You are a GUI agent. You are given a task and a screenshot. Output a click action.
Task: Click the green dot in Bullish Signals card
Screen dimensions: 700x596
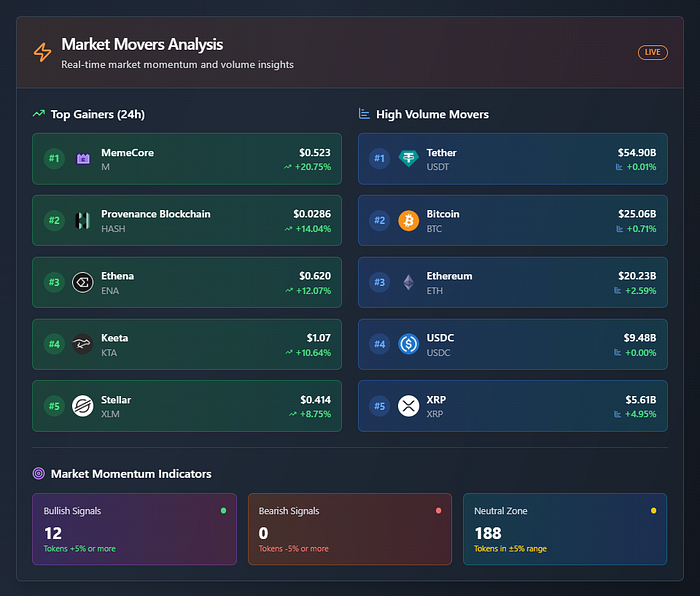223,510
